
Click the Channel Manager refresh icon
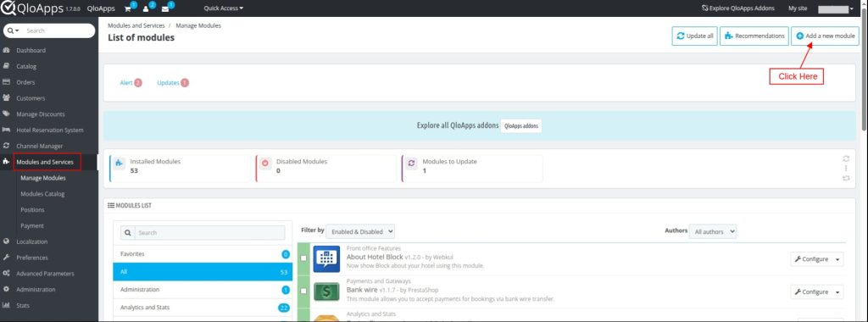tap(6, 146)
